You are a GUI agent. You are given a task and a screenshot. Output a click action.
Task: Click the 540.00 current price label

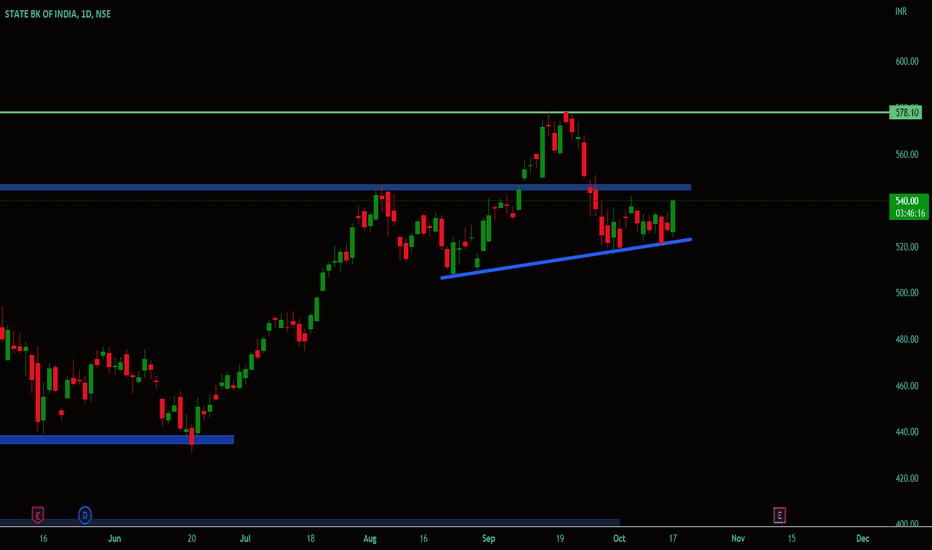[x=908, y=201]
